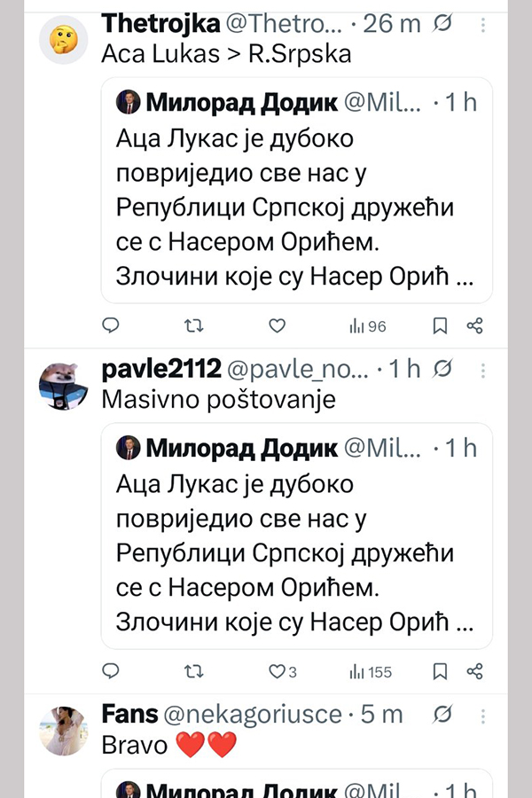This screenshot has height=798, width=532.
Task: Open Thetrojka's profile avatar
Action: click(x=64, y=38)
